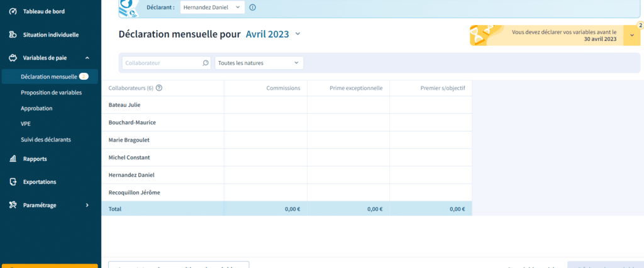The height and width of the screenshot is (268, 644).
Task: Open the VPE submenu item
Action: [26, 124]
